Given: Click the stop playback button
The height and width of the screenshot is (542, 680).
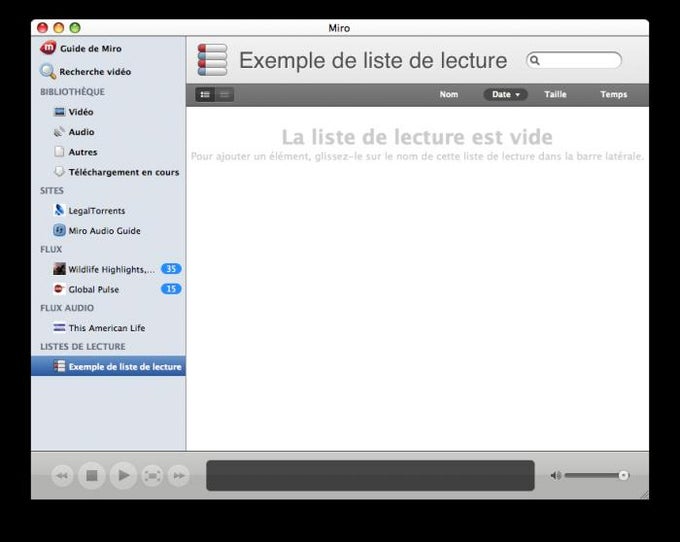Looking at the screenshot, I should (x=92, y=476).
